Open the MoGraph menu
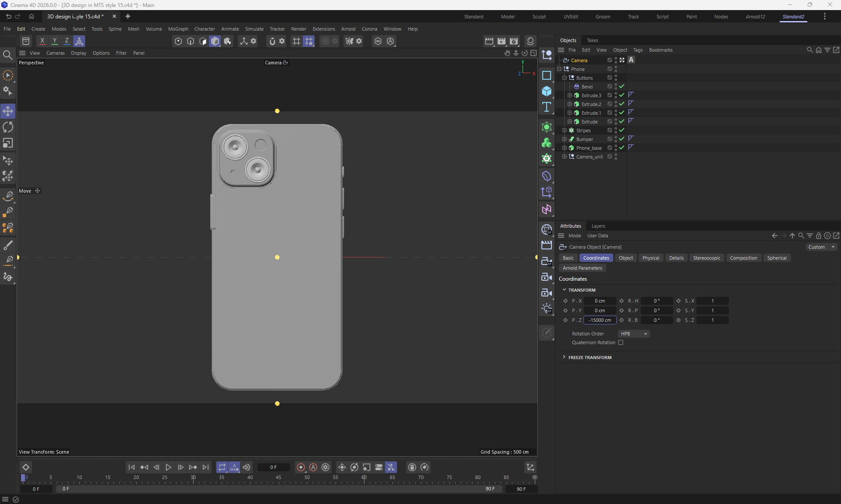Viewport: 841px width, 504px height. coord(178,29)
